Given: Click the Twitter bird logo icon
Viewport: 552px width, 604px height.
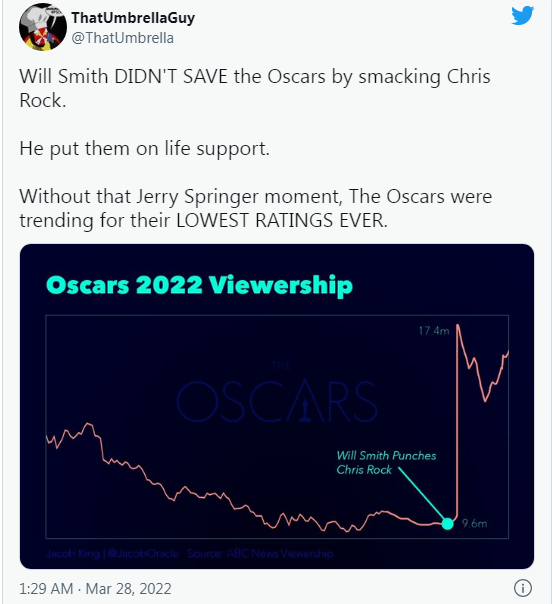Looking at the screenshot, I should [522, 15].
